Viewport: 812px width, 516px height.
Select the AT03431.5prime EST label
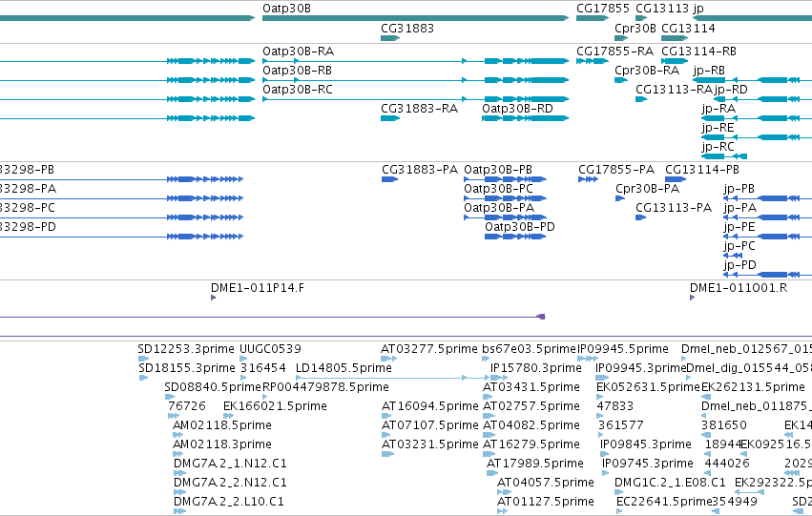[531, 387]
